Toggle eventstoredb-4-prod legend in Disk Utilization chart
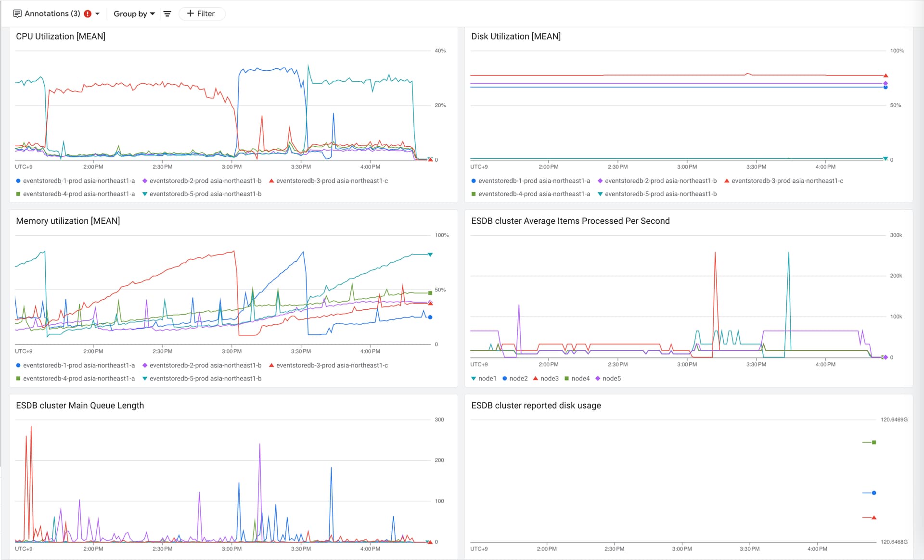 530,194
